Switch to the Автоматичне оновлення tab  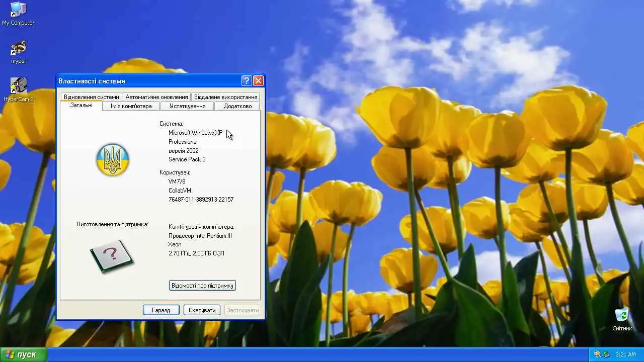pos(156,97)
